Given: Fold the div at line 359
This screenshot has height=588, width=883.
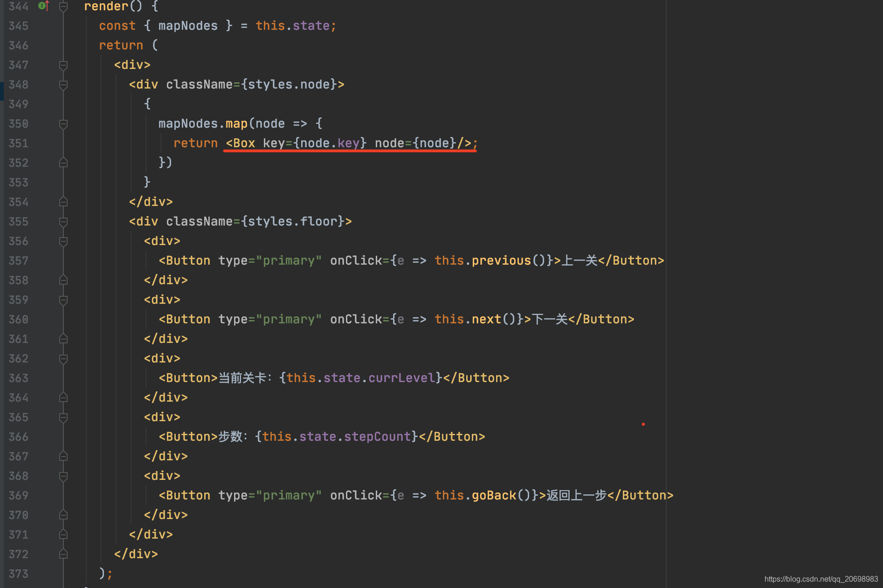Looking at the screenshot, I should coord(63,300).
